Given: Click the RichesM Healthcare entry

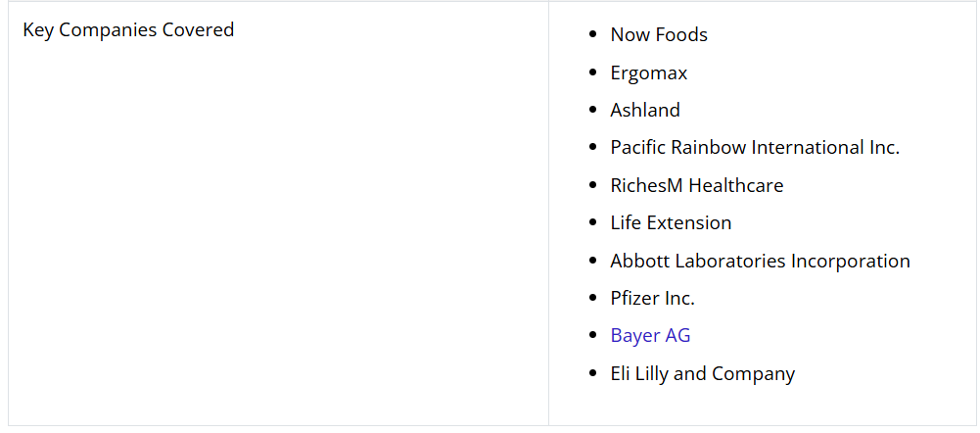Looking at the screenshot, I should click(697, 185).
